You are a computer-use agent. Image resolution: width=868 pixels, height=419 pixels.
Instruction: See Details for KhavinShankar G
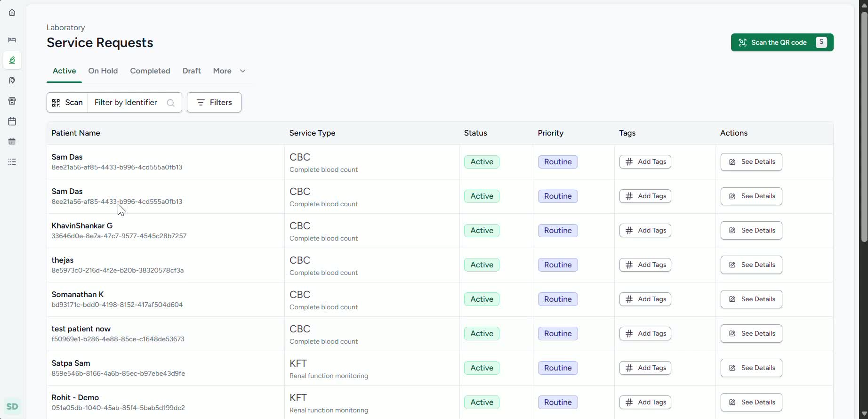pos(751,231)
